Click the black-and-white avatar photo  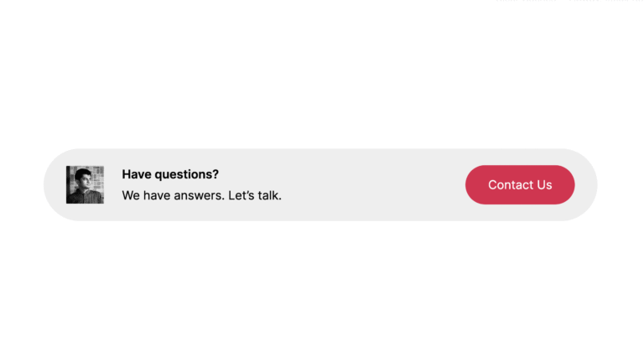click(85, 184)
